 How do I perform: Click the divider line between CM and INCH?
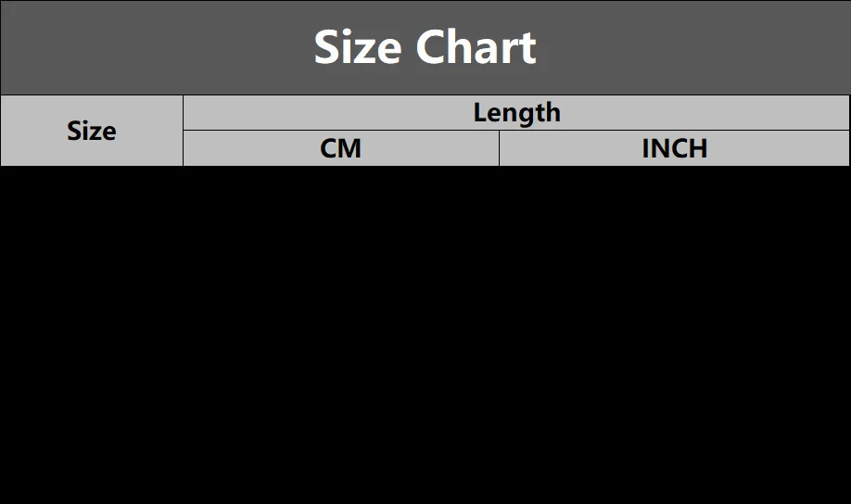[499, 148]
